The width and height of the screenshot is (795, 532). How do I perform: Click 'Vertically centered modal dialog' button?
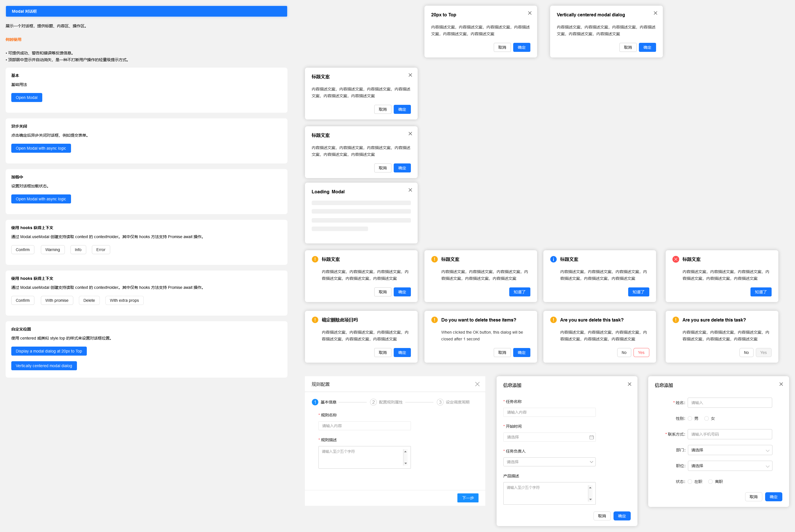click(44, 366)
